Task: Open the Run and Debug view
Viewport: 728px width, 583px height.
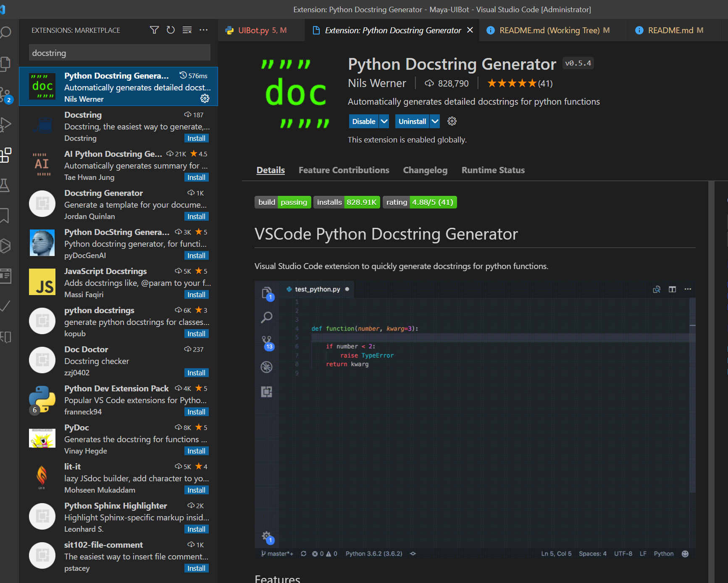Action: coord(5,125)
